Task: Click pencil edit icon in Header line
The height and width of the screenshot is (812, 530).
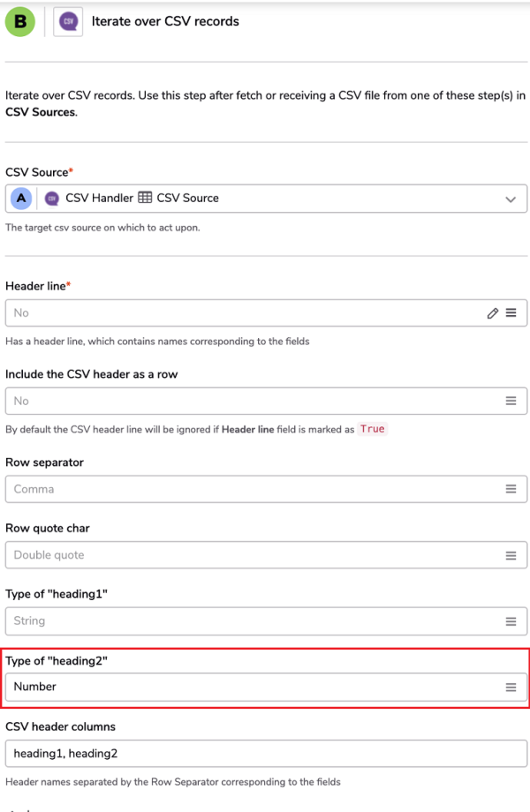Action: [x=492, y=312]
